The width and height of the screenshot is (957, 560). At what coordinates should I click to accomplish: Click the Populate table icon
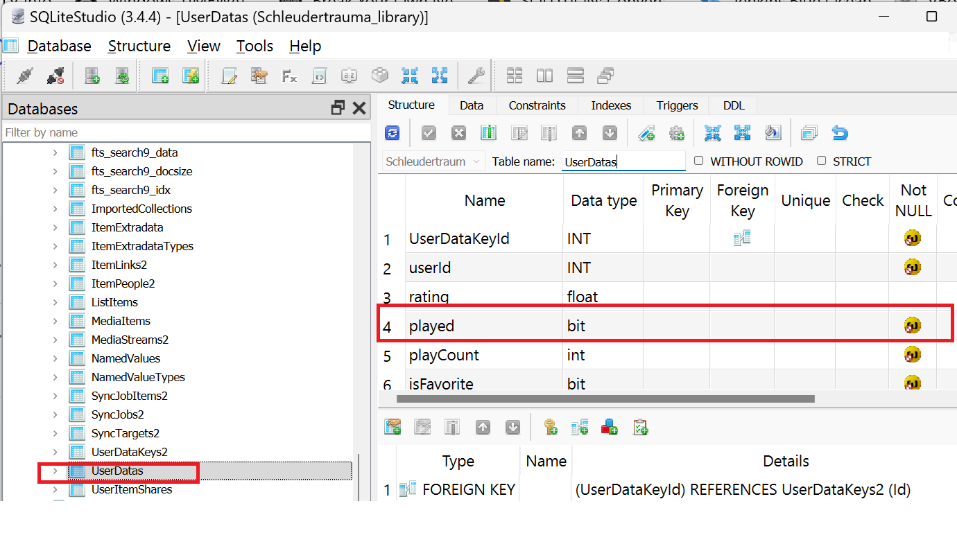tap(773, 133)
